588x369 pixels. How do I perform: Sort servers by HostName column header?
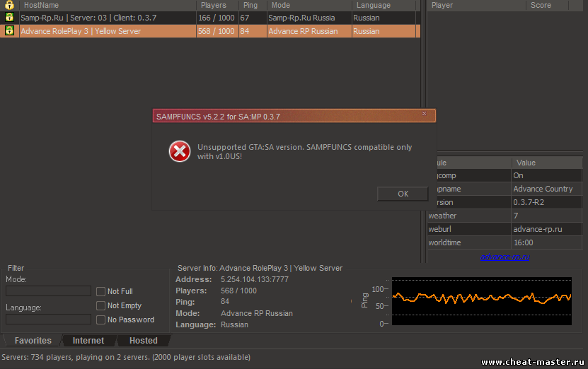click(x=106, y=5)
